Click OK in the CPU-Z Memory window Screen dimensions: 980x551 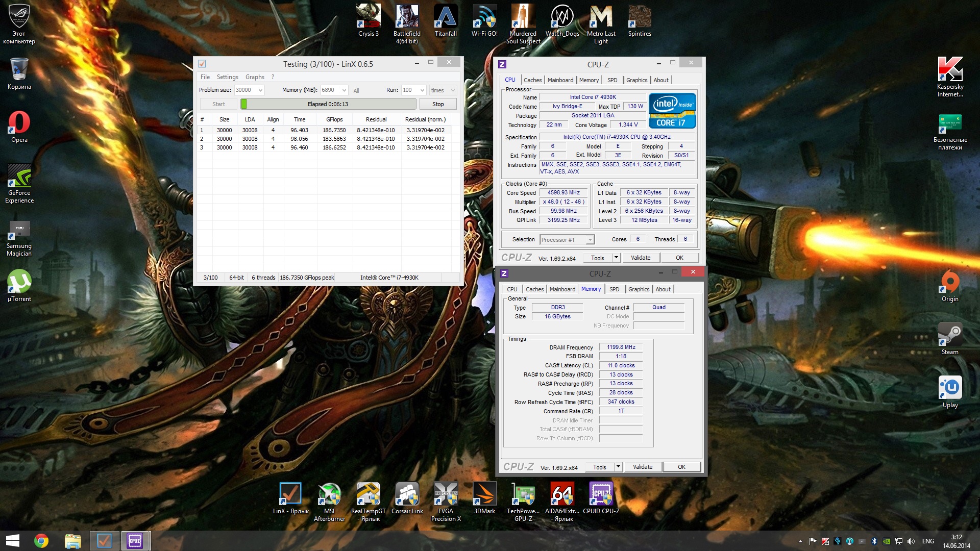pos(681,467)
